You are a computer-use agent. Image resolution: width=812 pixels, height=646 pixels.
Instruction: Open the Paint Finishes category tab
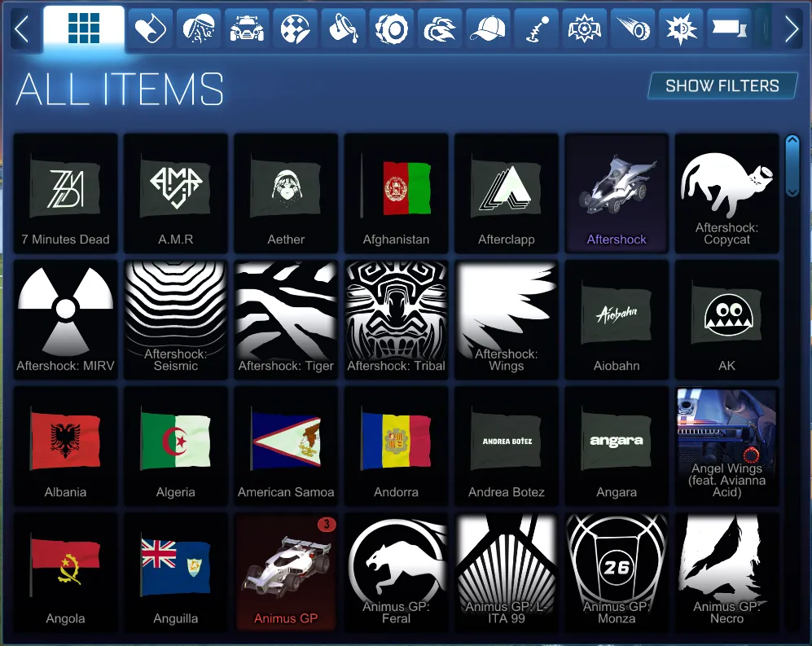(295, 29)
